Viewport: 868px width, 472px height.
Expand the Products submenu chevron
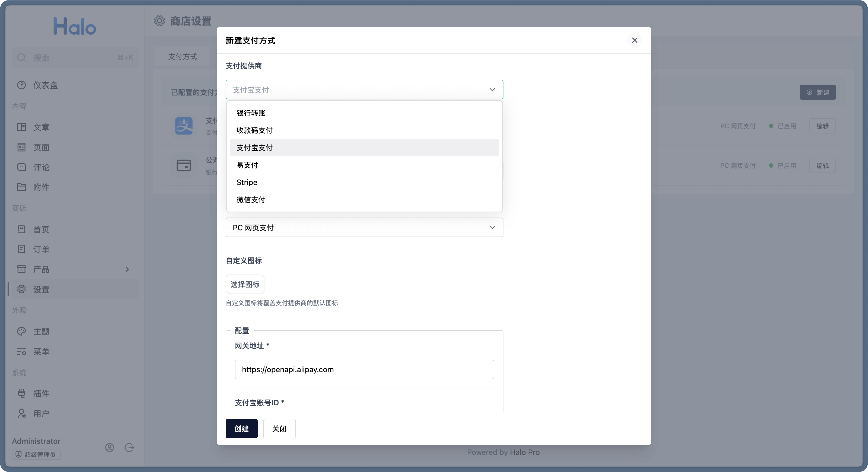click(127, 269)
